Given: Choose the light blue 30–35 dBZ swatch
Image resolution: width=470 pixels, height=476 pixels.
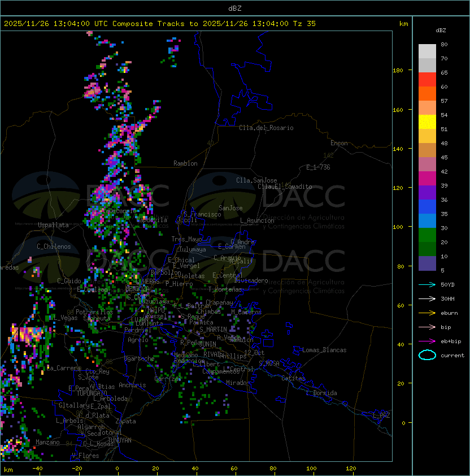Looking at the screenshot, I should tap(427, 221).
